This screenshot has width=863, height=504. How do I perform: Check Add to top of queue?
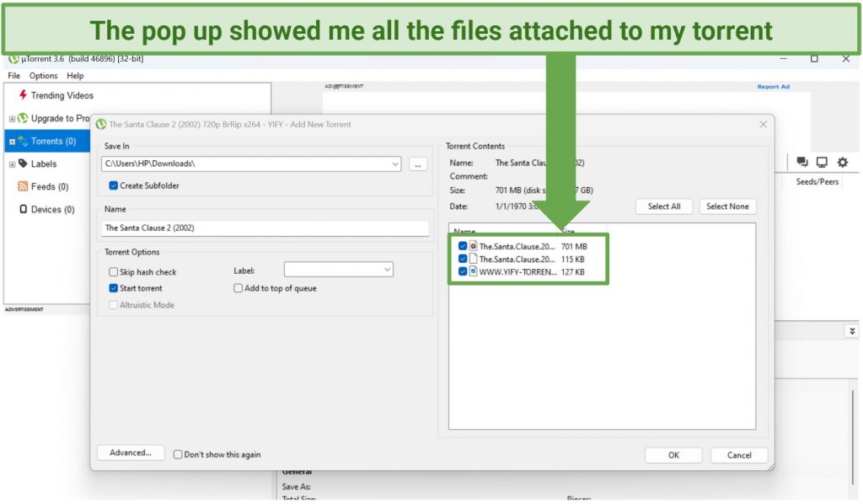(x=239, y=288)
